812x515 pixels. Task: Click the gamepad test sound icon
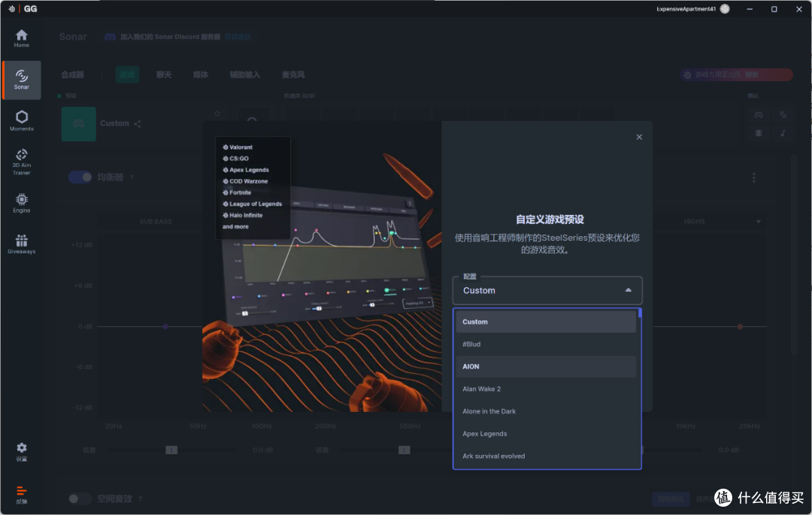tap(758, 114)
